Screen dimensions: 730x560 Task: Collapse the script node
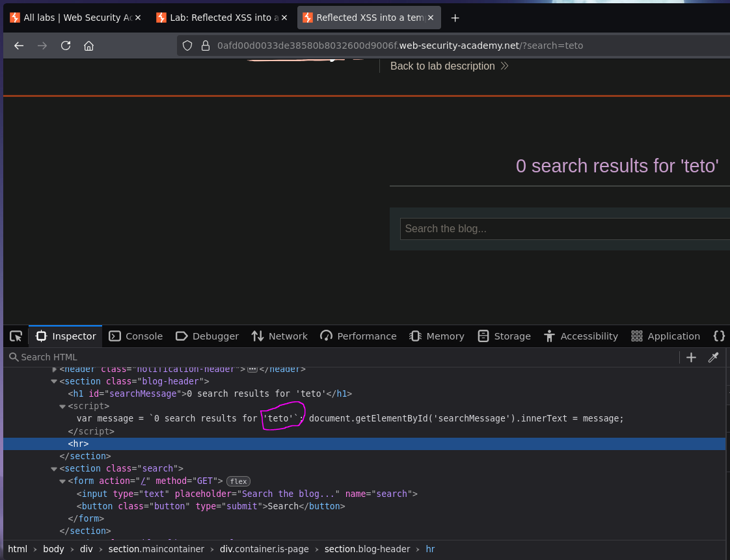pos(62,407)
